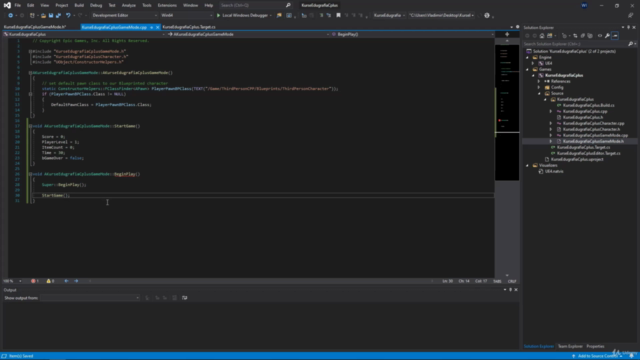Click the split editor handle icon
Screen dimensions: 640x360
pos(507,34)
